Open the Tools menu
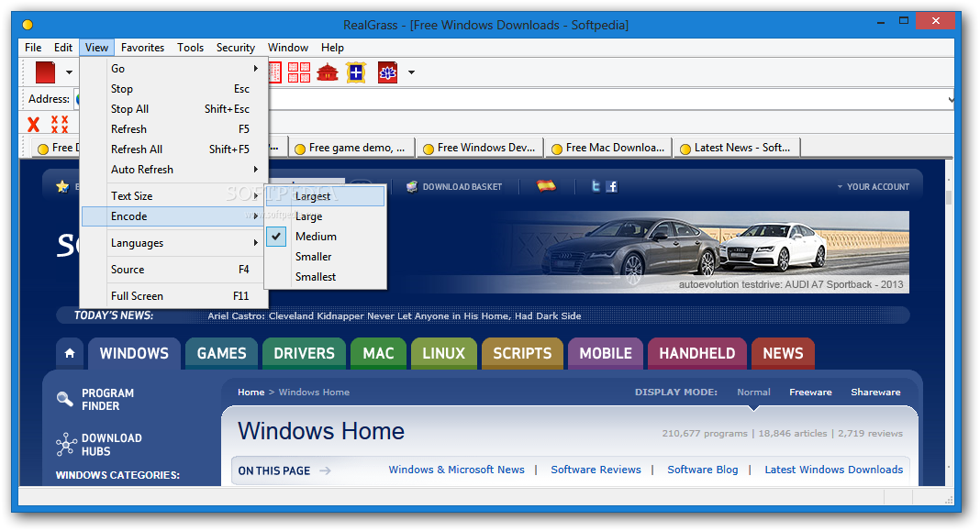Screen dimensions: 980x531 pos(190,48)
